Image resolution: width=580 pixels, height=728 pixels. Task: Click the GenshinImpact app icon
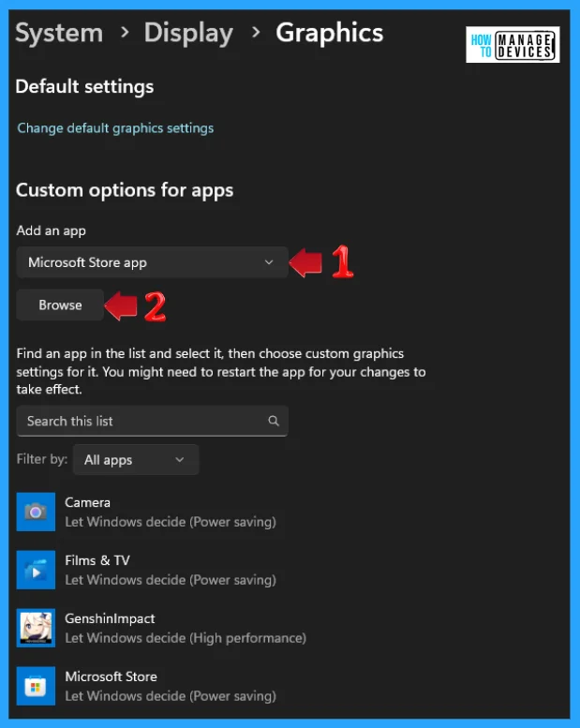pos(36,628)
